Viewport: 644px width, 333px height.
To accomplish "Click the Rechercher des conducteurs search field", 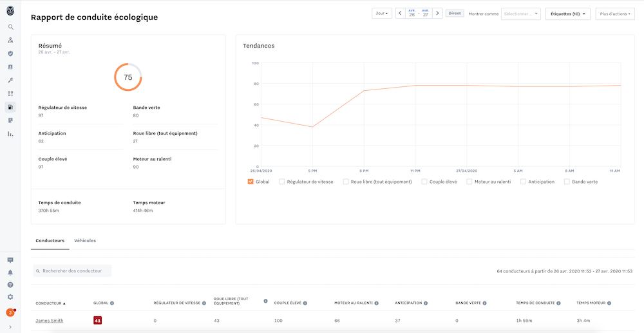I will (x=72, y=271).
